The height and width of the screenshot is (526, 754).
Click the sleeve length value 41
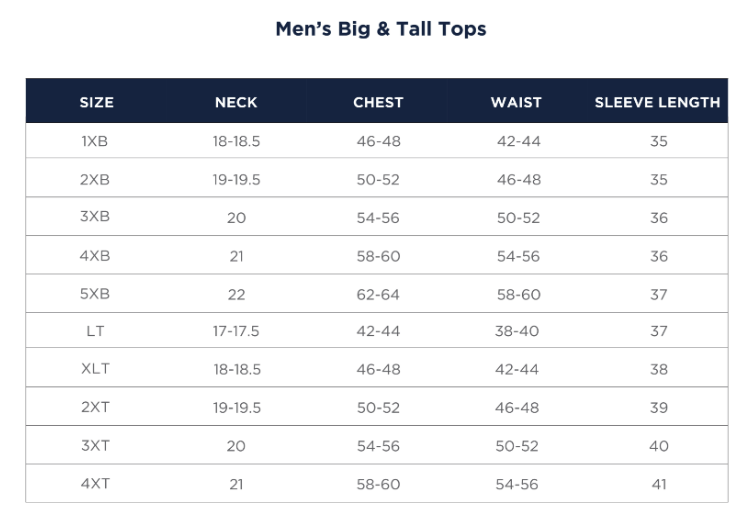pyautogui.click(x=658, y=484)
